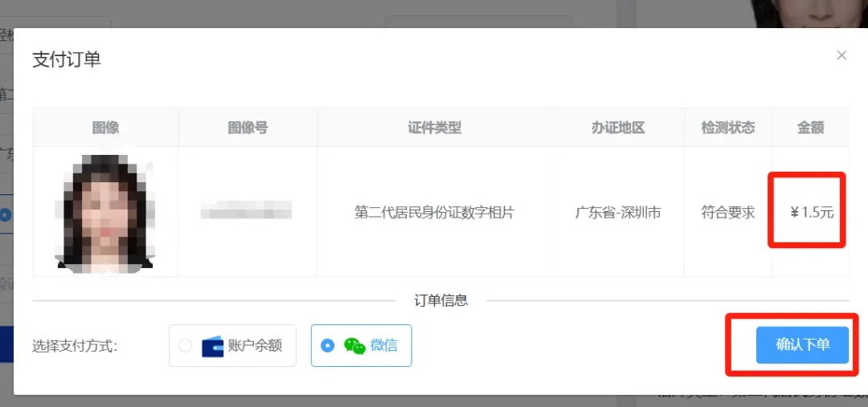Click the 金额 column header

point(810,128)
